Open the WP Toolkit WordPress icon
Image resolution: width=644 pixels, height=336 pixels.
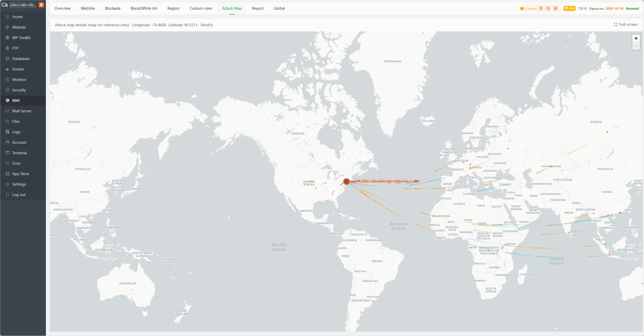coord(7,38)
